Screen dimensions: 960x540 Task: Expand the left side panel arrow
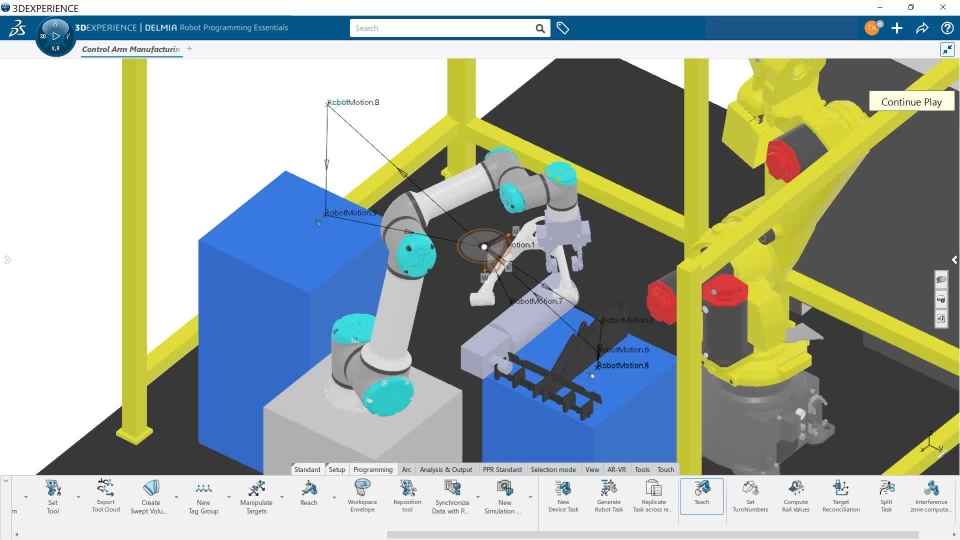coord(7,260)
